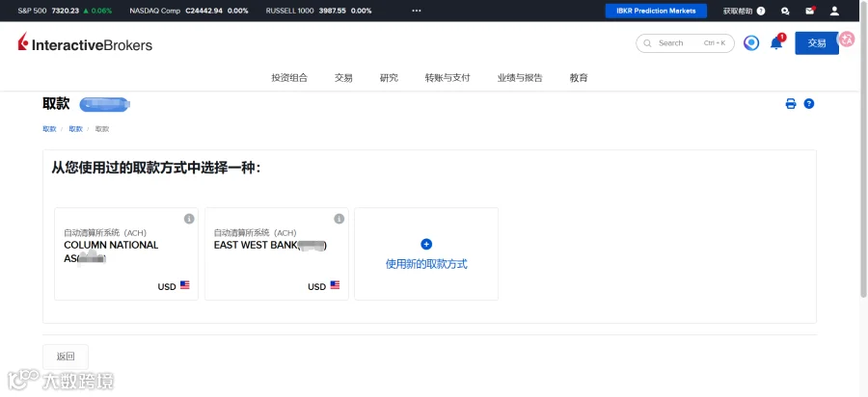Screen dimensions: 868x397
Task: Click the blue 交易 button
Action: tap(817, 43)
